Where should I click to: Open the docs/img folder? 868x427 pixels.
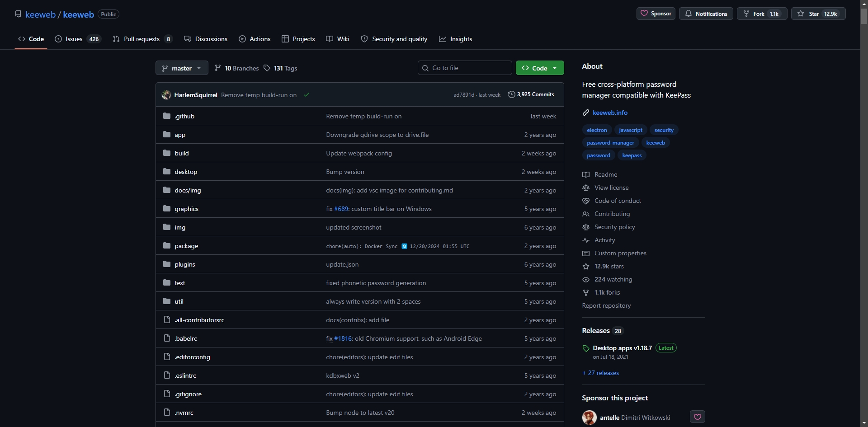coord(188,190)
